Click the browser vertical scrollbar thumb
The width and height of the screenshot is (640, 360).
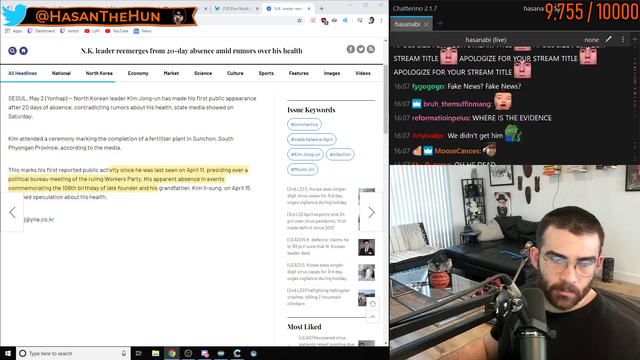386,99
